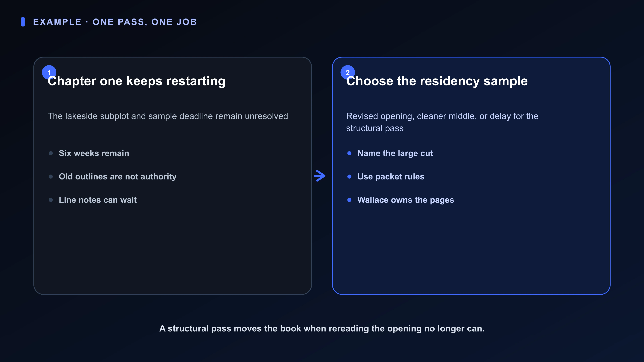Select the heading Choose the residency sample

[x=437, y=81]
